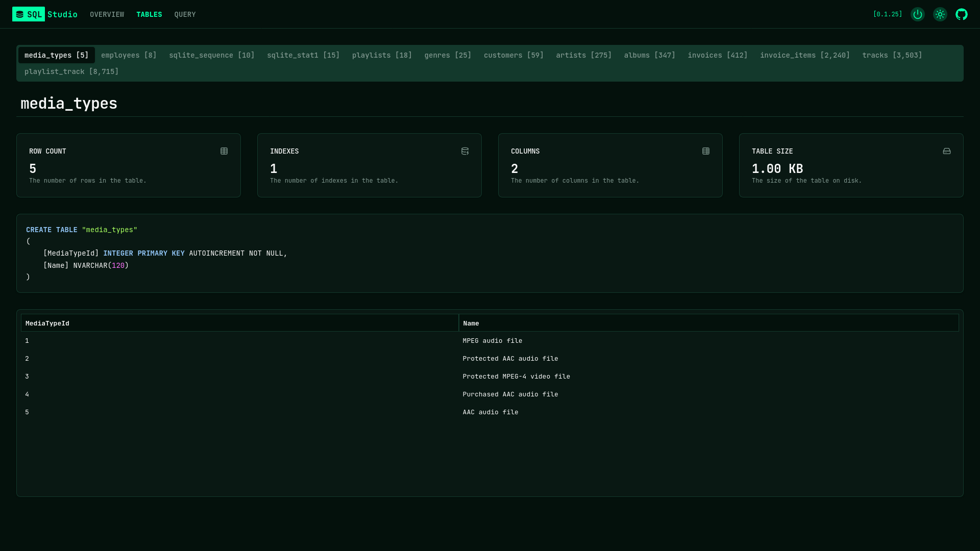
Task: Select the Protected MPEG-4 video file row
Action: [516, 377]
